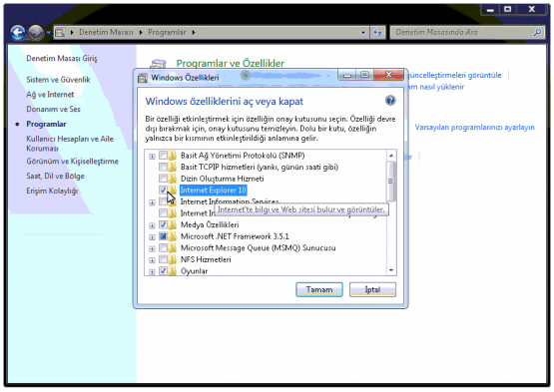Select Microsoft .NET Framework 3.5.1 row text

pos(235,236)
